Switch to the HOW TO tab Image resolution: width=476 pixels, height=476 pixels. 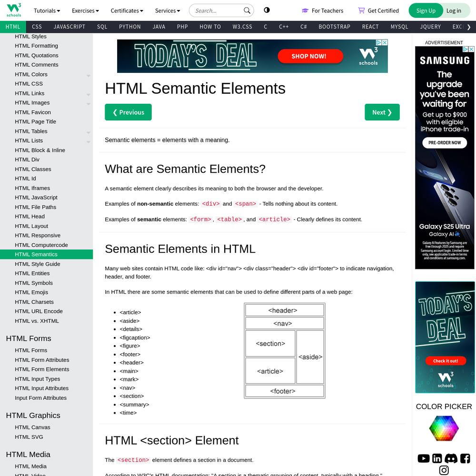[x=210, y=27]
